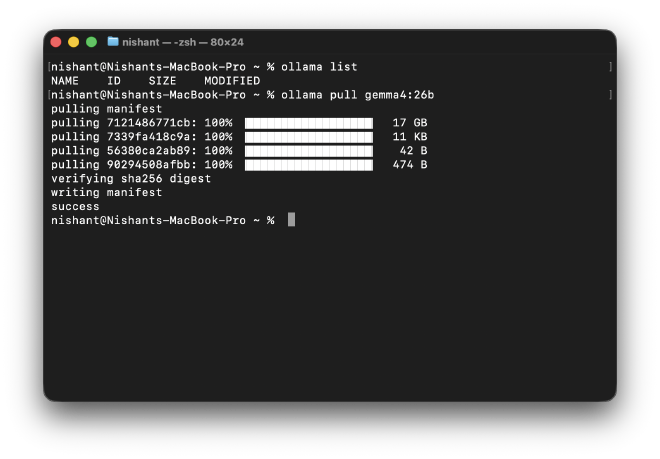Click the 'pulling manifest' output line
This screenshot has height=459, width=660.
coord(106,109)
